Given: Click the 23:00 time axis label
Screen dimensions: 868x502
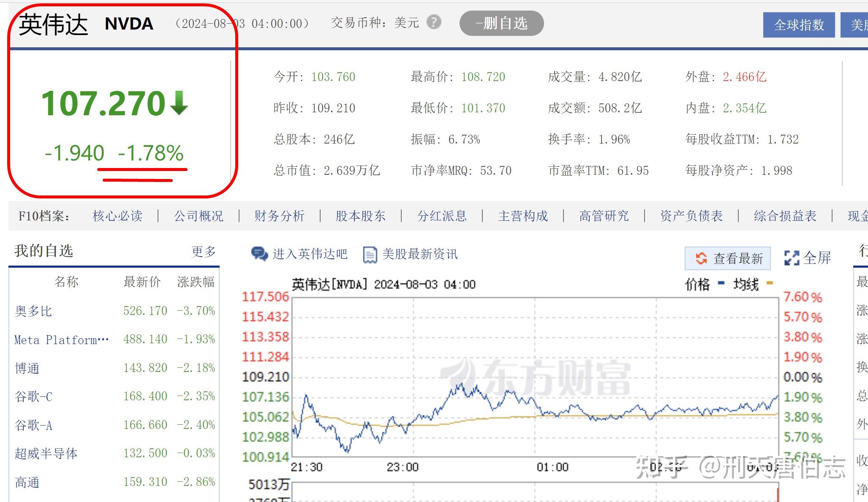Looking at the screenshot, I should (x=403, y=467).
